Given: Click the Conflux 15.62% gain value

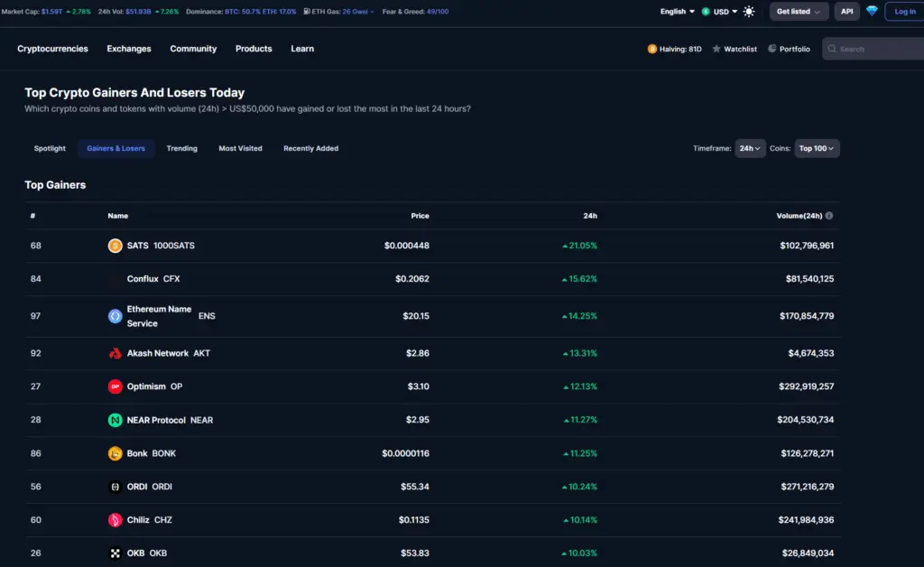Looking at the screenshot, I should pos(579,279).
